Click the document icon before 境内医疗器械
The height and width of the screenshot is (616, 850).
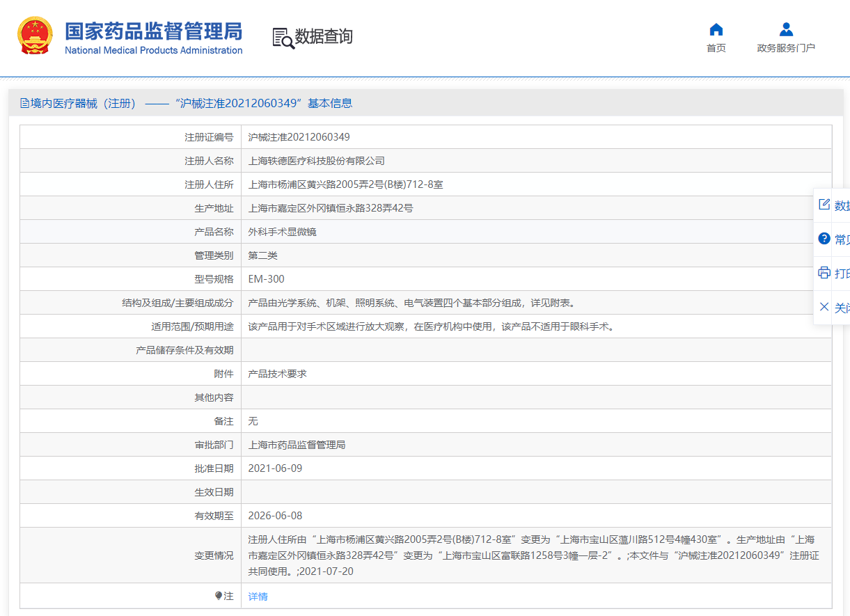pos(25,103)
